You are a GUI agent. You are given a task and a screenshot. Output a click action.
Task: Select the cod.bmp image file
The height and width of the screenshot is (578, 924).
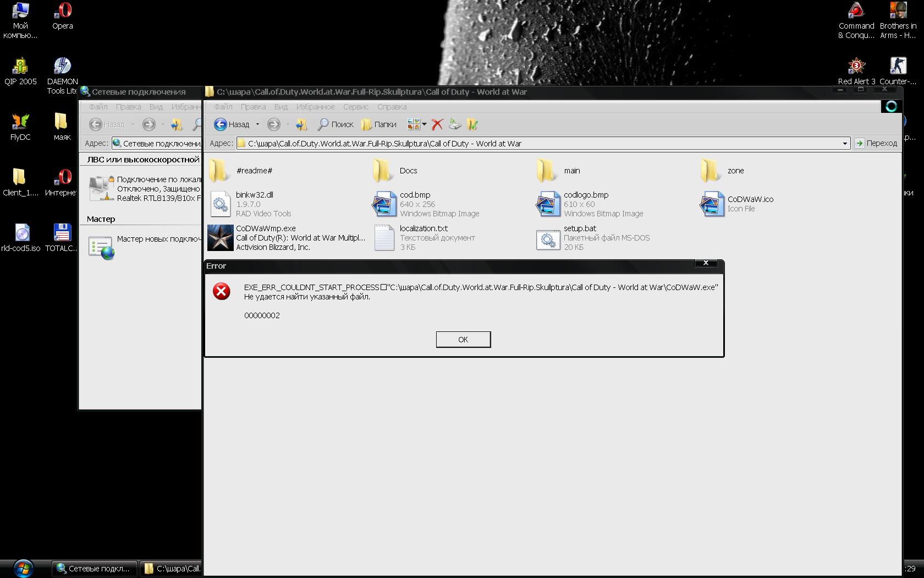426,204
